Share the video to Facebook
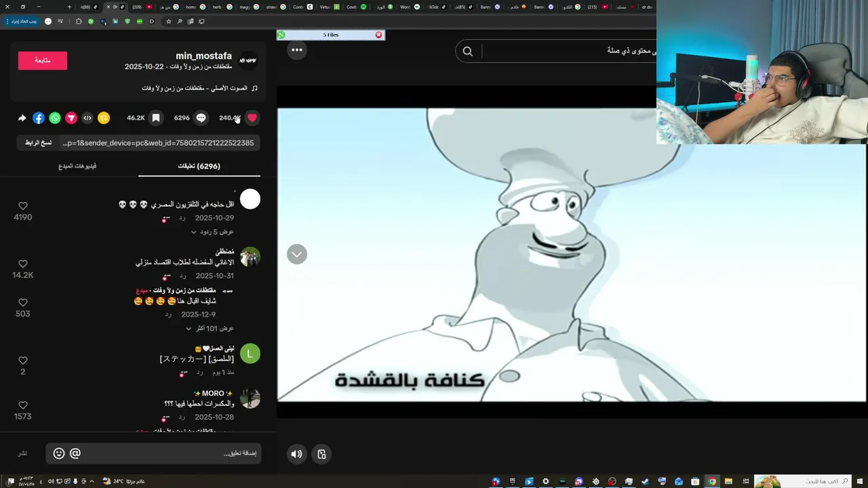 pyautogui.click(x=39, y=118)
